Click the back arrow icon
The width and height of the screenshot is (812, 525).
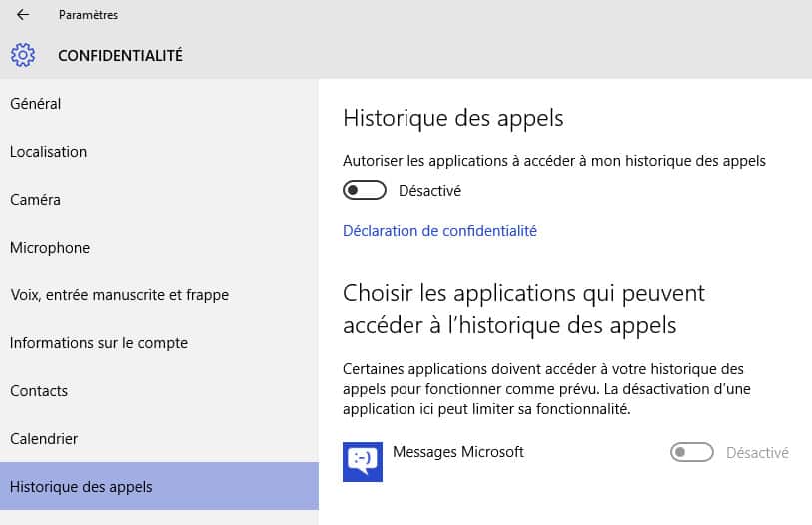click(x=23, y=15)
